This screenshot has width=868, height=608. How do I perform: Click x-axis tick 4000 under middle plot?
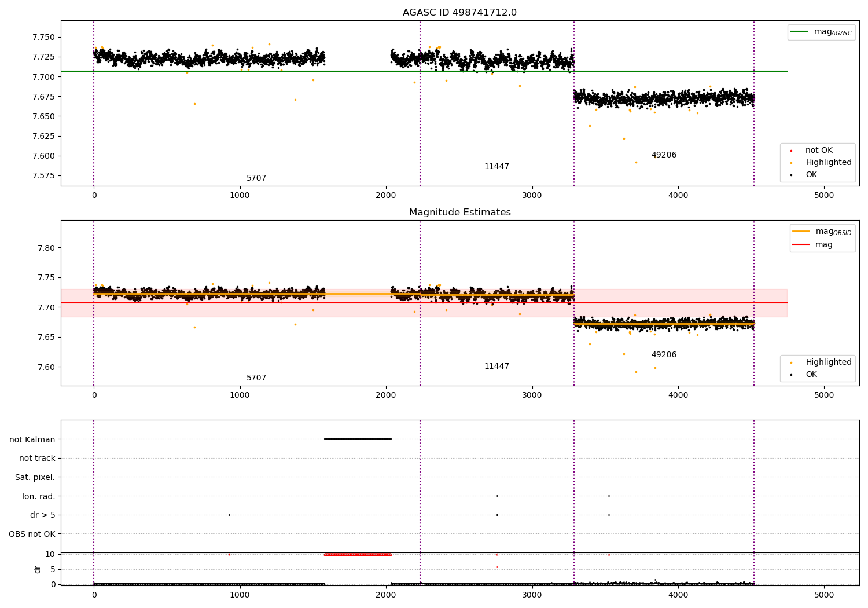[x=678, y=395]
